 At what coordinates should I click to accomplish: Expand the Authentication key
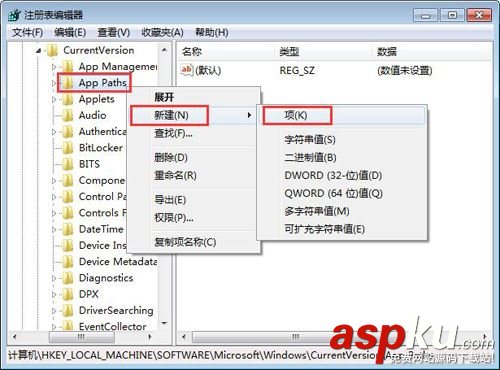coord(54,132)
